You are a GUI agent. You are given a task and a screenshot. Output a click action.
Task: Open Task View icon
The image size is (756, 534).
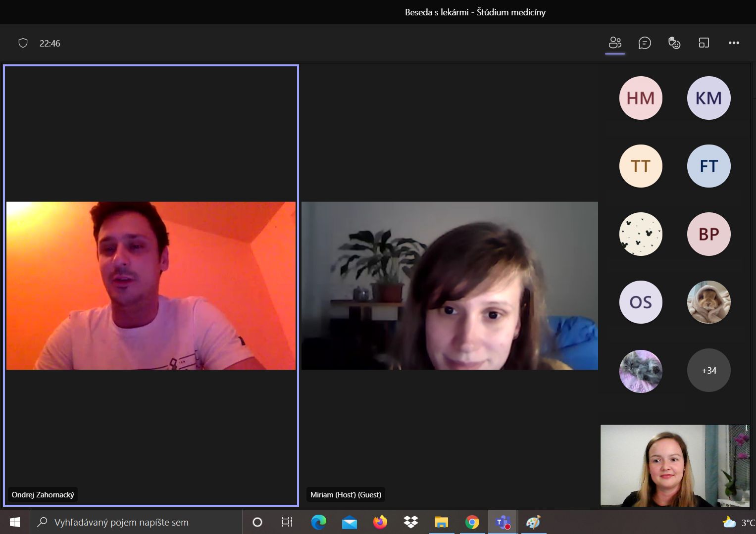[x=287, y=522]
